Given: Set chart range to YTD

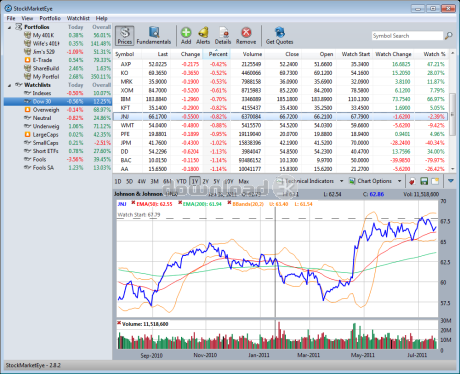Looking at the screenshot, I should [181, 181].
